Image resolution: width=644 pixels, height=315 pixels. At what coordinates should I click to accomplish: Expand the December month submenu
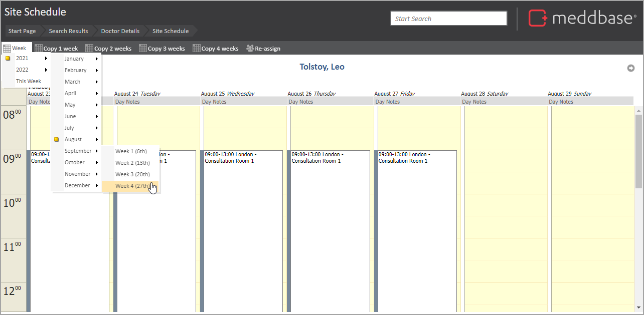(x=76, y=185)
